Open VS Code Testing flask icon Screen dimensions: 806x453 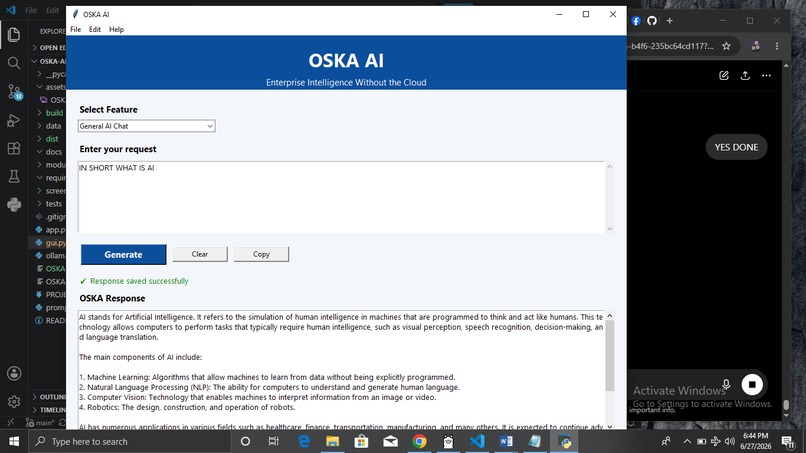[x=14, y=176]
